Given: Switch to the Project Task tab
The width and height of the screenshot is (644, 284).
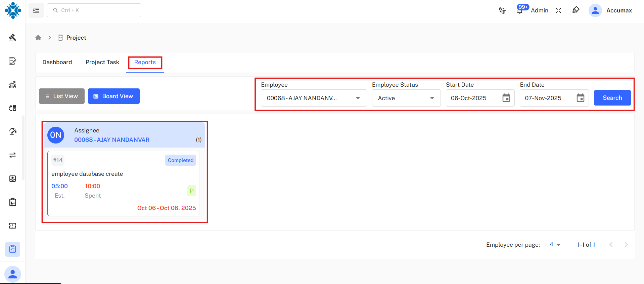Looking at the screenshot, I should click(102, 62).
